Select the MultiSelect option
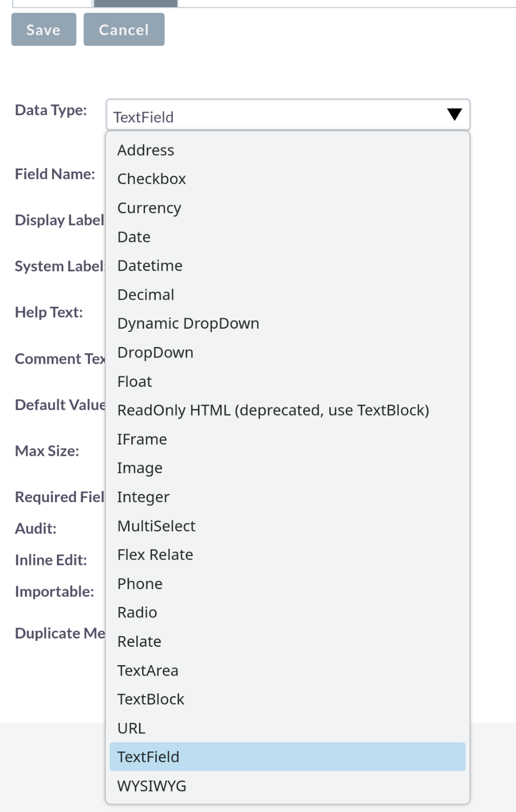 287,526
